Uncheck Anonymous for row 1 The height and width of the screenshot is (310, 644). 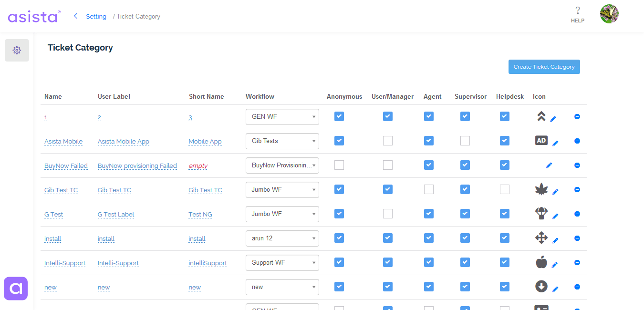coord(339,116)
